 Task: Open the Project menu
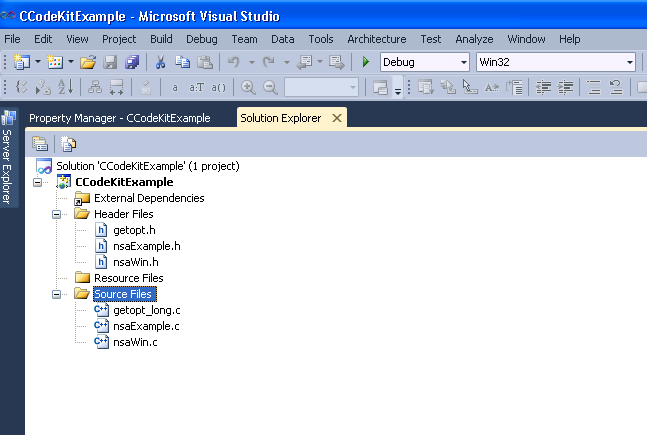pos(119,39)
